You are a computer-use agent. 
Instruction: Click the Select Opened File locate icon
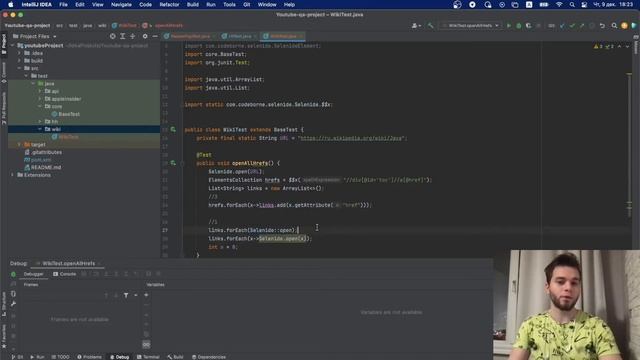point(112,36)
